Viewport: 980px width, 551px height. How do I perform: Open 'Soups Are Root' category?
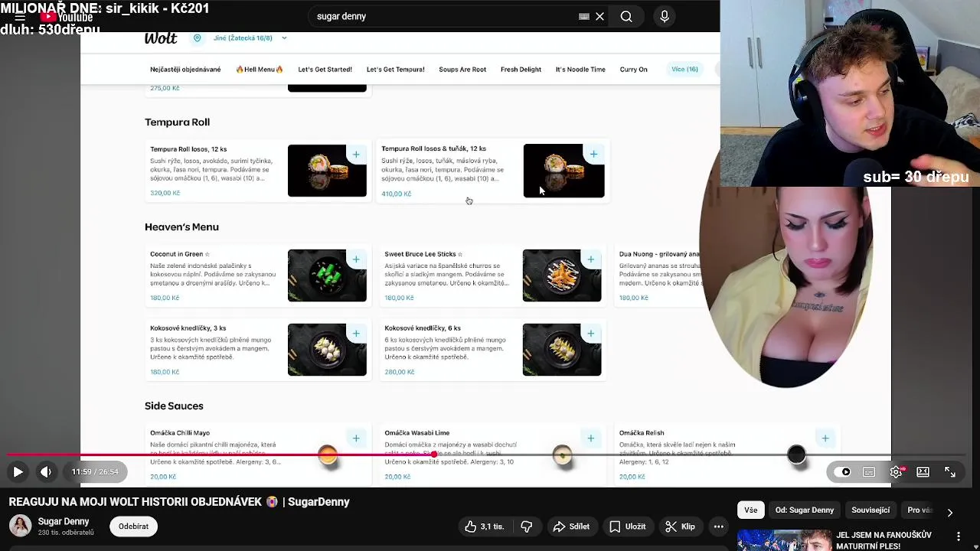462,70
